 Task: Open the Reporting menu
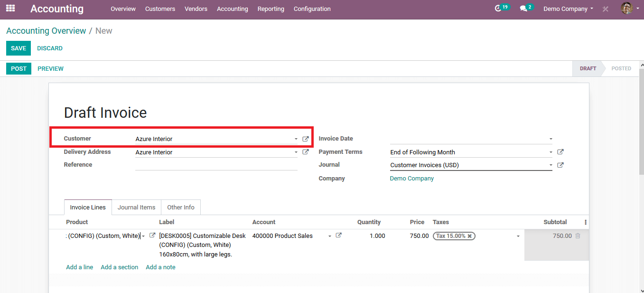[x=271, y=9]
